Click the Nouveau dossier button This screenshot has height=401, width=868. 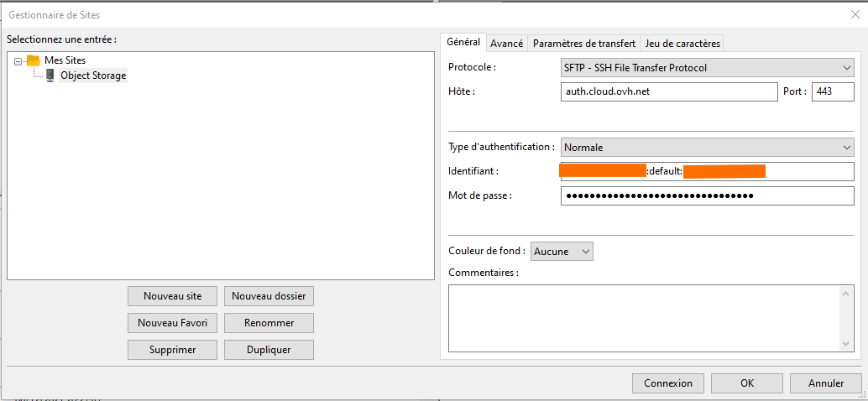tap(269, 296)
